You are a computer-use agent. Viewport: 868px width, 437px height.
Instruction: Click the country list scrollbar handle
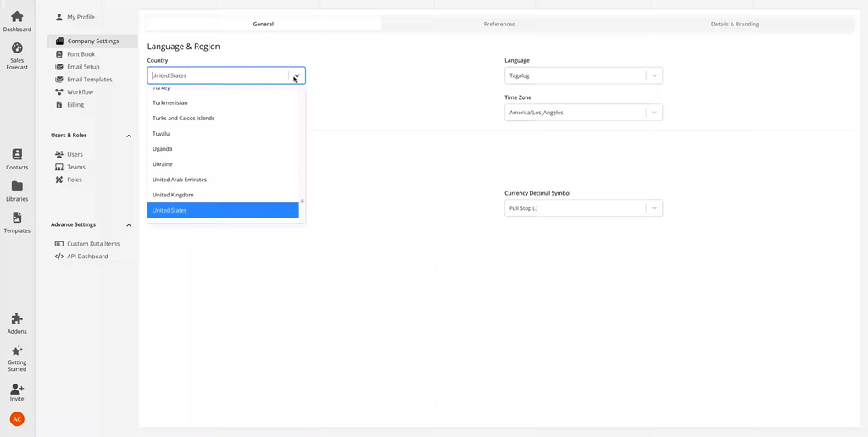(x=303, y=202)
